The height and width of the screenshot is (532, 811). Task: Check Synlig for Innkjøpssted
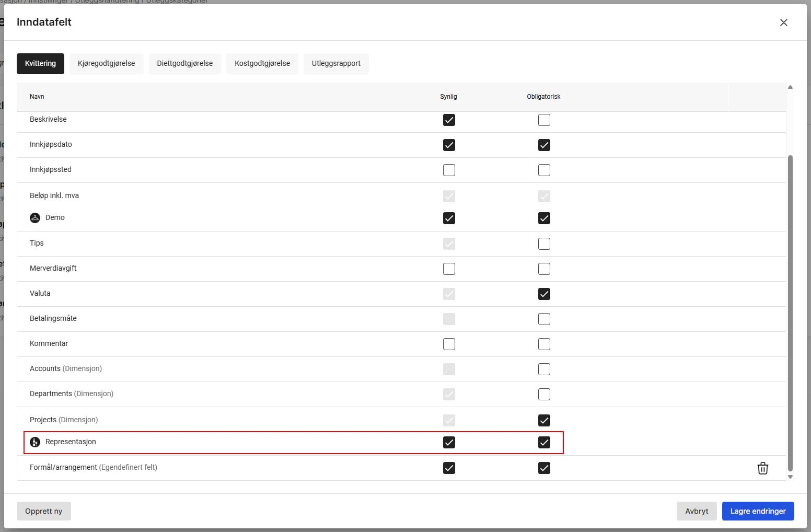click(449, 170)
